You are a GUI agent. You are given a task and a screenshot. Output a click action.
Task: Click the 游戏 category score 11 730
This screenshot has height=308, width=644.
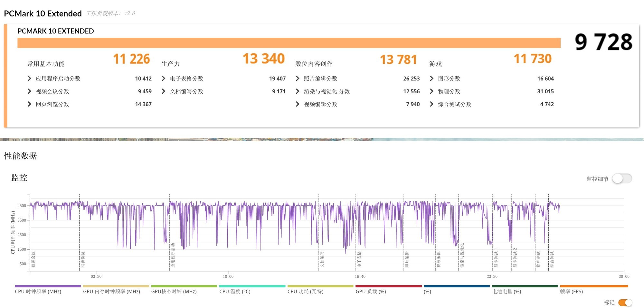tap(533, 59)
